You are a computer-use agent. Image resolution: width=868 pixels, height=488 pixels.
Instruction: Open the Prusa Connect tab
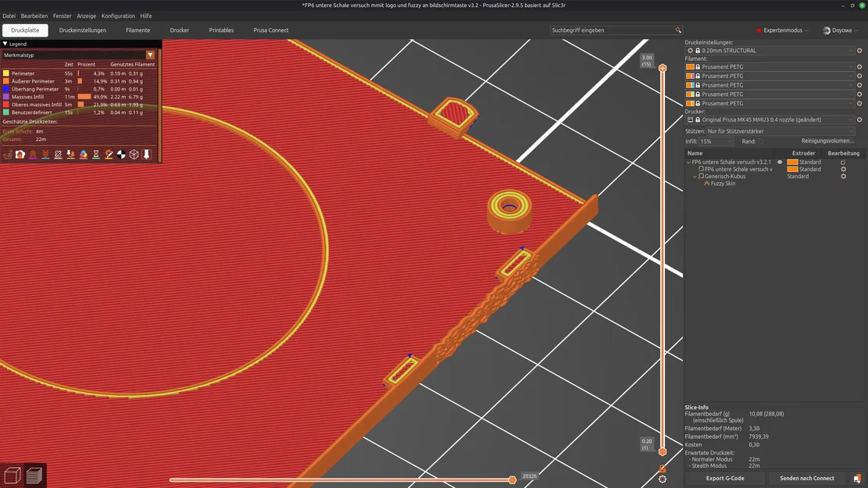(270, 30)
